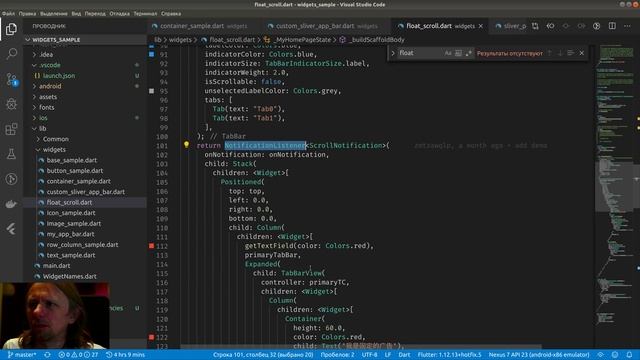Open the Файл menu

pos(9,13)
